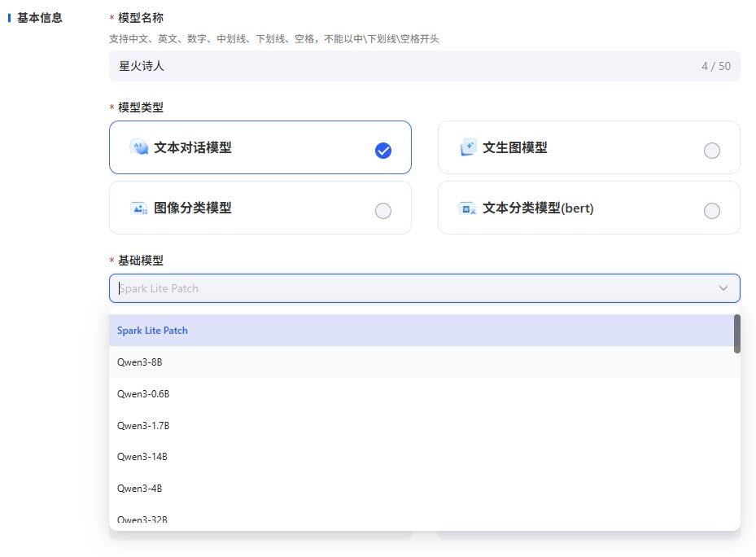Collapse the 基础模型 dropdown via its chevron
This screenshot has height=557, width=756.
point(723,288)
